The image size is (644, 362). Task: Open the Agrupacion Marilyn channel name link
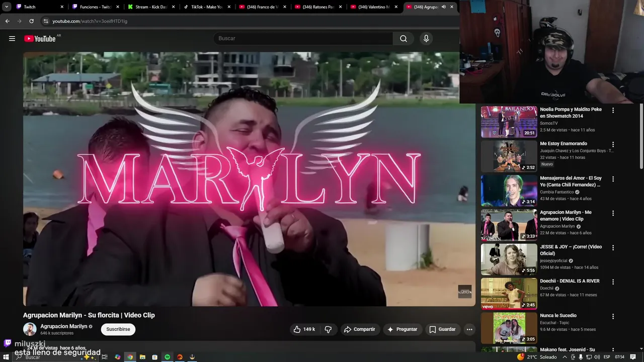pyautogui.click(x=64, y=326)
